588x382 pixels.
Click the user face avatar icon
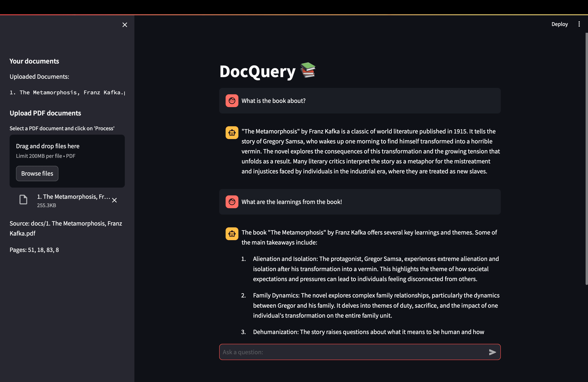tap(232, 101)
